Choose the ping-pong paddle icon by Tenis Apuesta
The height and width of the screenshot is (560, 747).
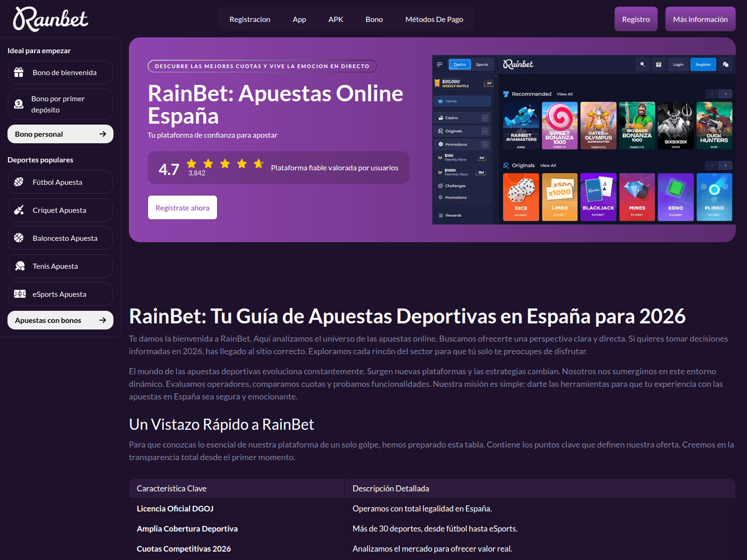[20, 266]
